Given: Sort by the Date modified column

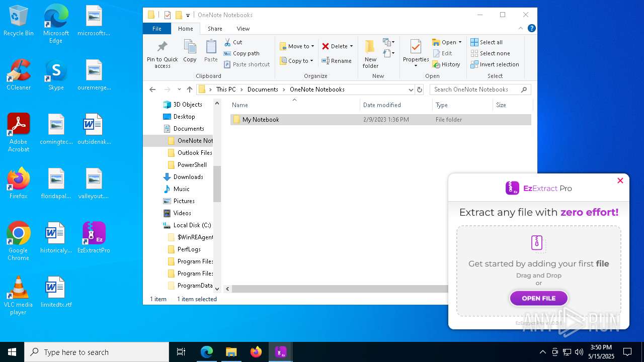Looking at the screenshot, I should pos(396,105).
